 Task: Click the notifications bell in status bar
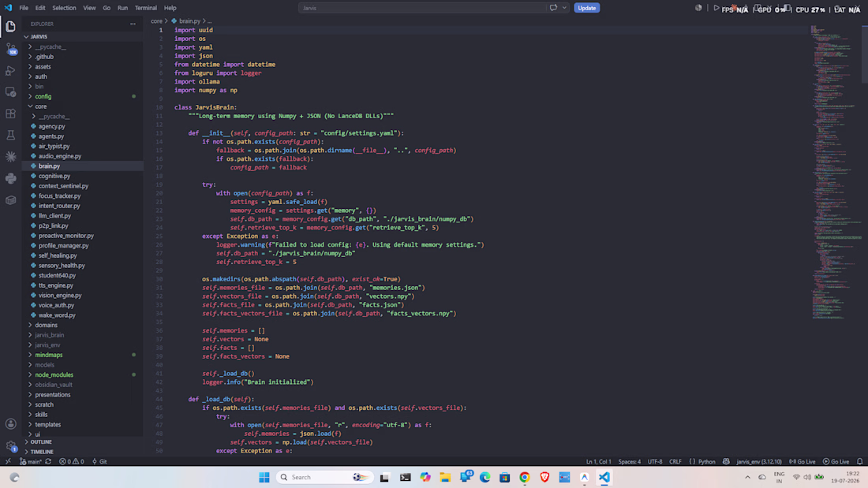(x=859, y=461)
